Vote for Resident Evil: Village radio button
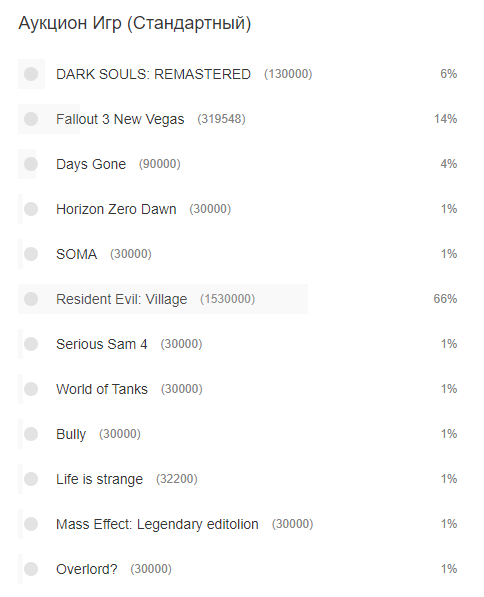The image size is (484, 597). pyautogui.click(x=31, y=299)
